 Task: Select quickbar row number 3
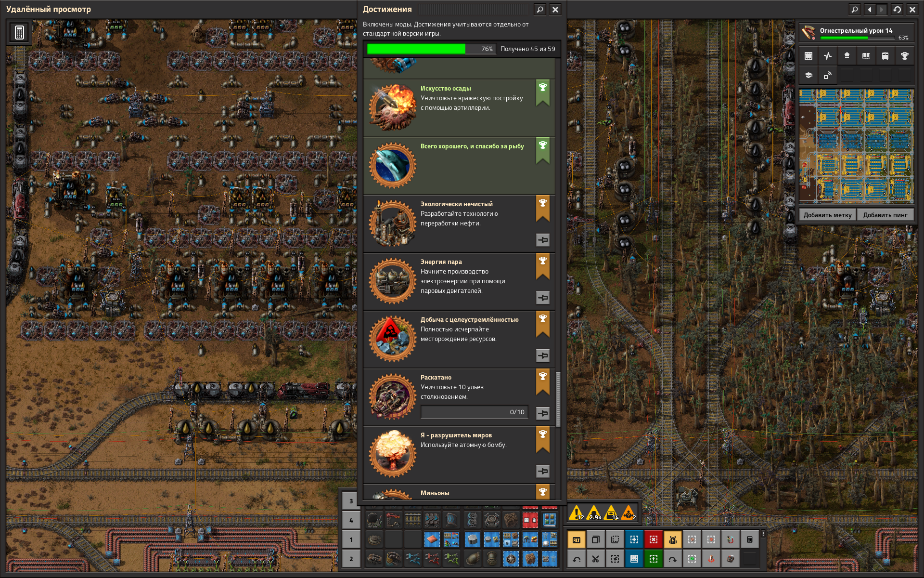(351, 501)
